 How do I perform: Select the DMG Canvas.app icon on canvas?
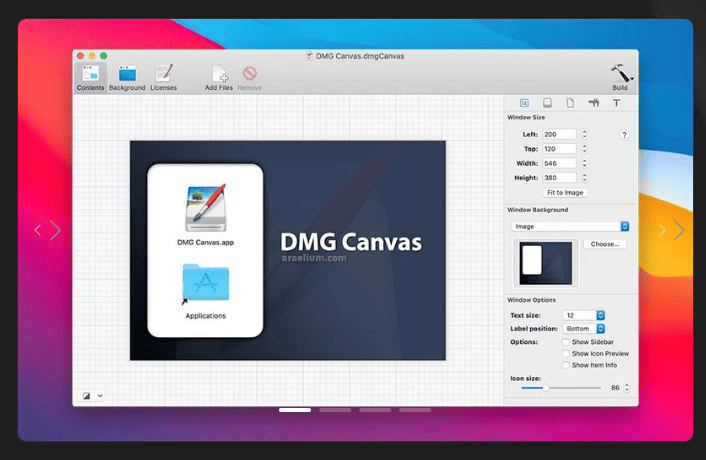206,207
